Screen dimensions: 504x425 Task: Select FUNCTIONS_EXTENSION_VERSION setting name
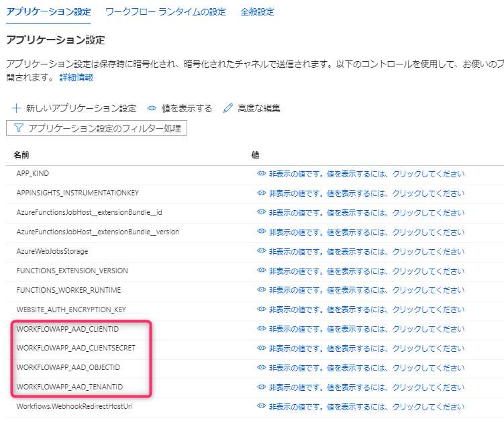pyautogui.click(x=72, y=271)
